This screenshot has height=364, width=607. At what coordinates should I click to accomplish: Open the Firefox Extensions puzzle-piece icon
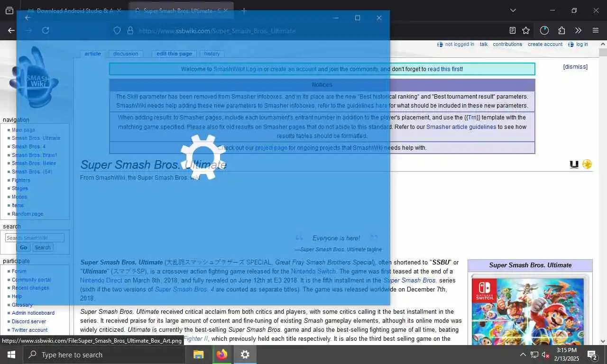tap(561, 30)
